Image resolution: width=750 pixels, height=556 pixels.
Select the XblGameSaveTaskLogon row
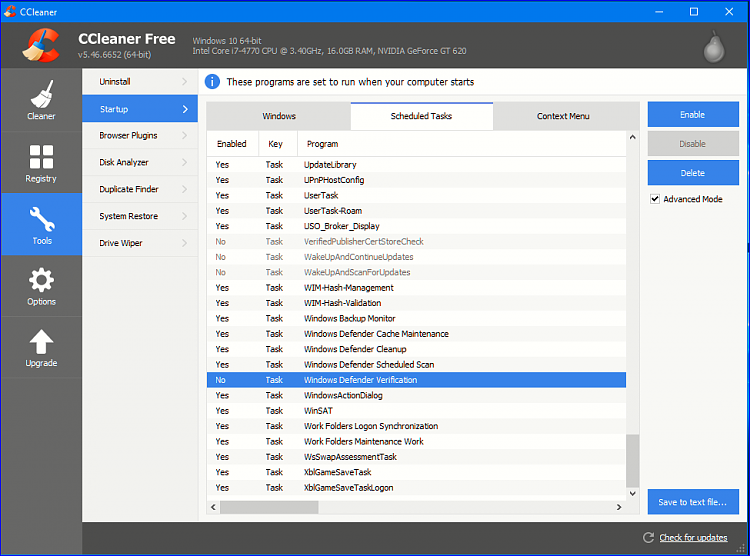(416, 488)
